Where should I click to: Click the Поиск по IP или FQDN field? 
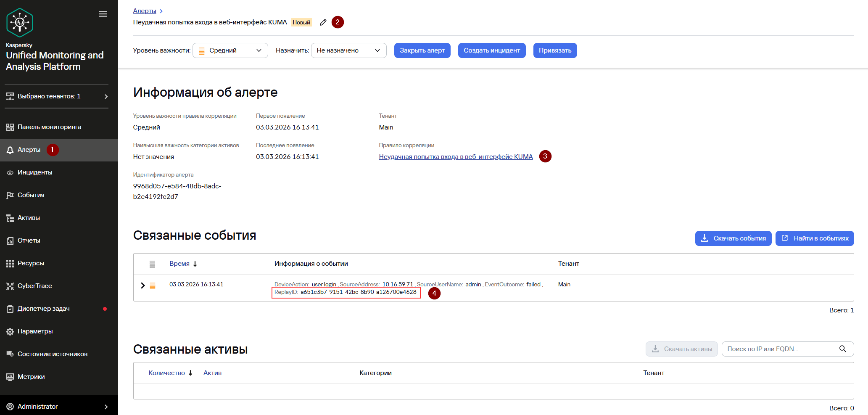(788, 349)
